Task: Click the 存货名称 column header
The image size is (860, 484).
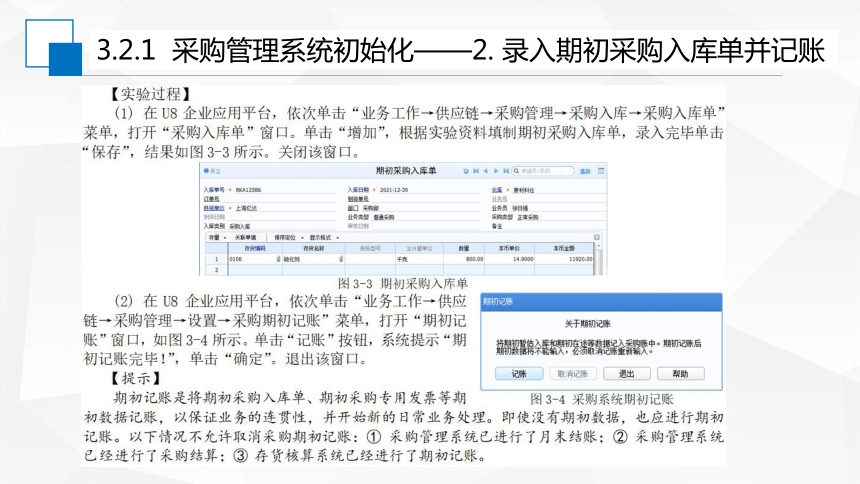Action: point(314,249)
